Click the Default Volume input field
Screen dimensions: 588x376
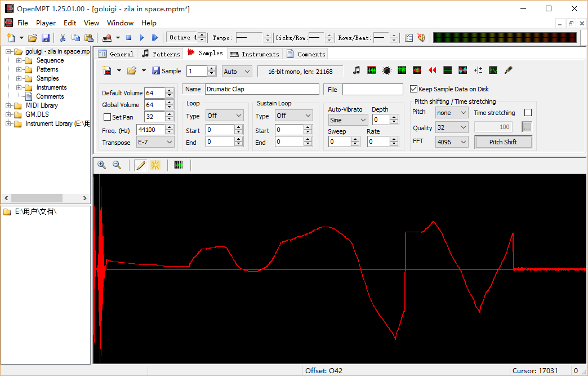pyautogui.click(x=154, y=93)
